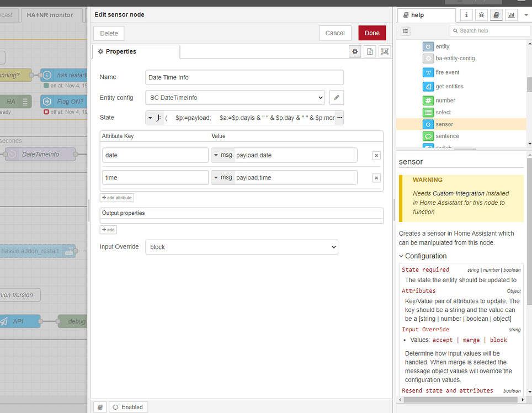Open the node information sidebar tab
532x413 pixels.
466,14
